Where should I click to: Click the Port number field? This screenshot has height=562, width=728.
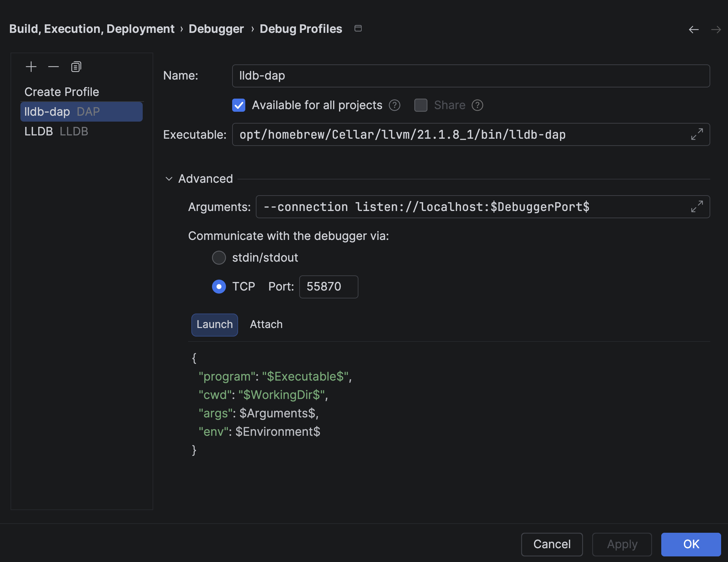(x=329, y=287)
